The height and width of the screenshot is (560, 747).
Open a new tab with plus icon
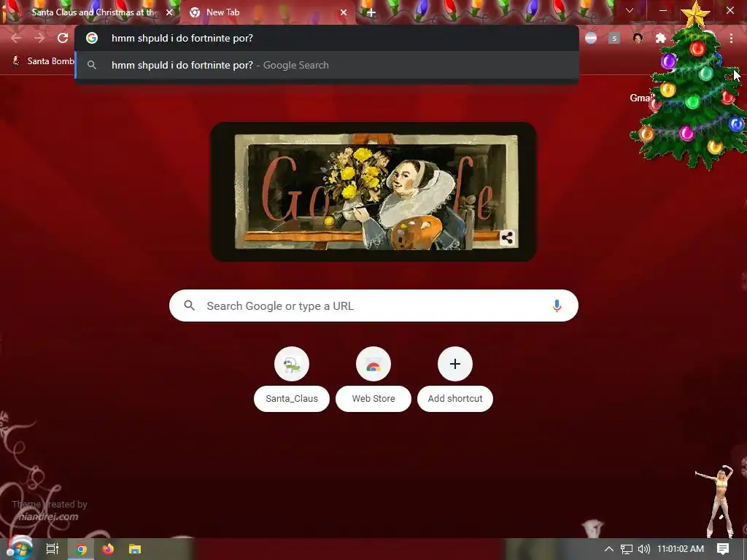371,13
